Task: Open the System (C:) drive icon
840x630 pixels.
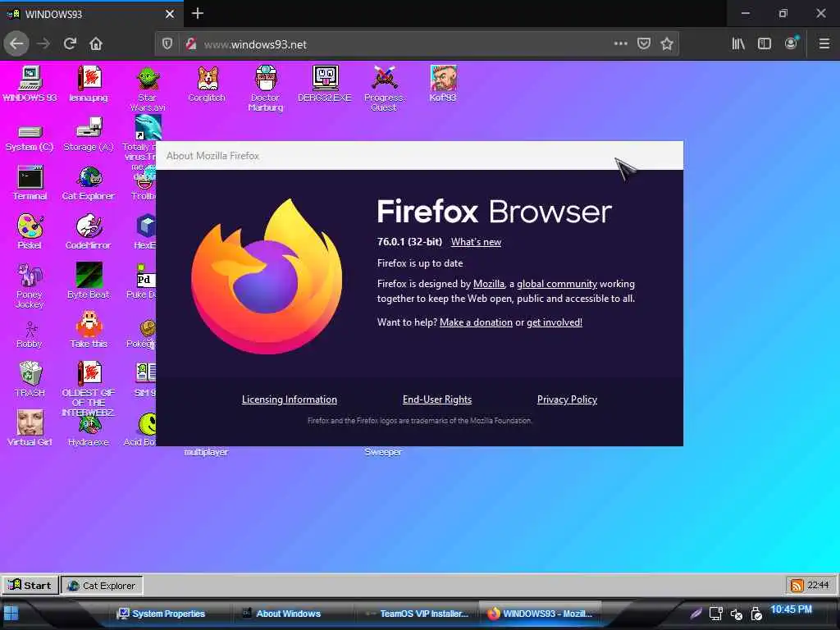Action: tap(30, 137)
